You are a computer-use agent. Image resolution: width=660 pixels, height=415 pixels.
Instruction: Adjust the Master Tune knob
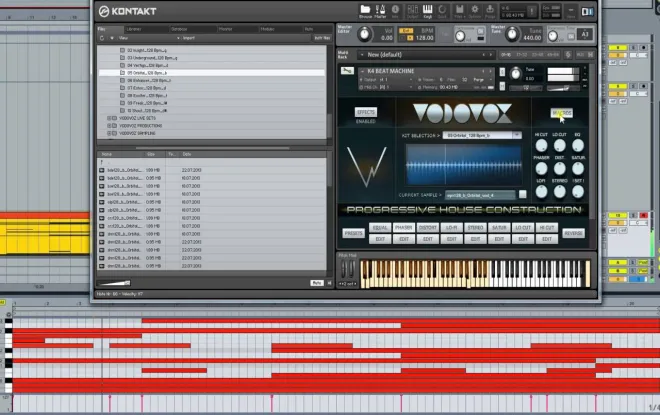coord(512,34)
